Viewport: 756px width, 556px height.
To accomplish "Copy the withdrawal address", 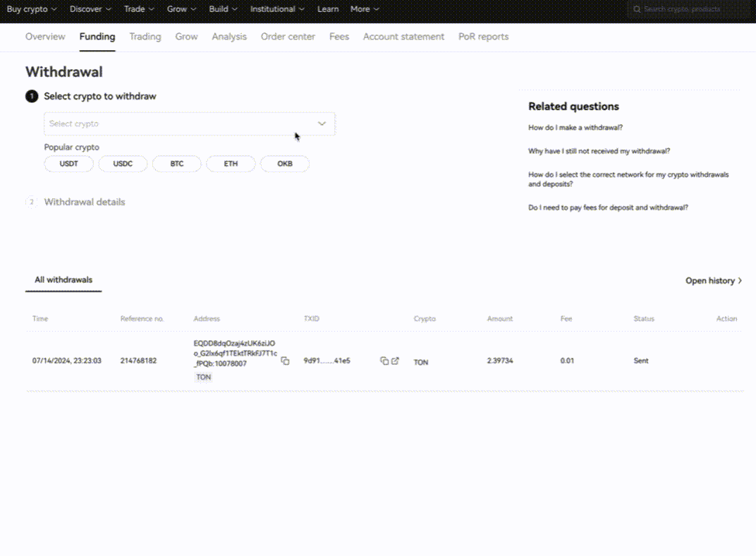I will (285, 361).
